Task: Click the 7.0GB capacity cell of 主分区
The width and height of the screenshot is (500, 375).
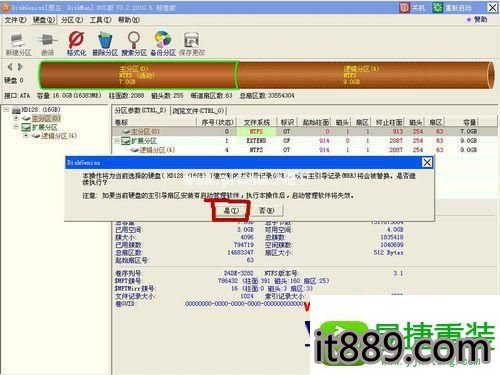Action: (468, 132)
